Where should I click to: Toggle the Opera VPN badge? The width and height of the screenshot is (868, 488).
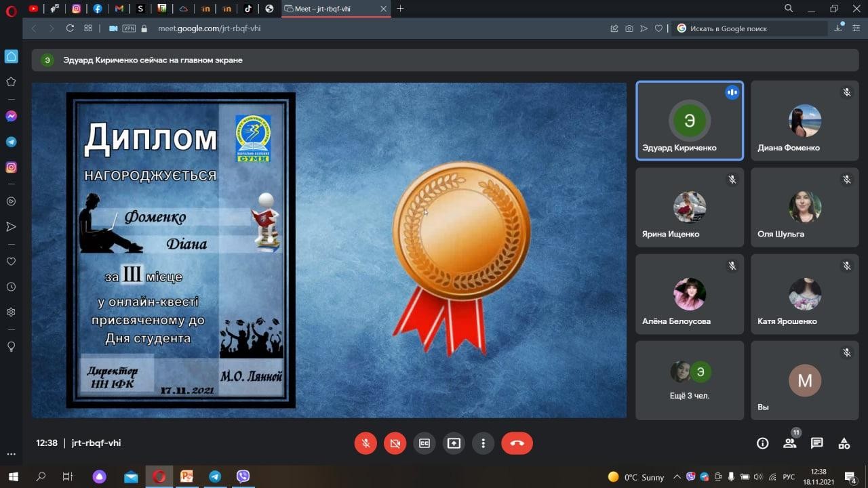coord(128,28)
